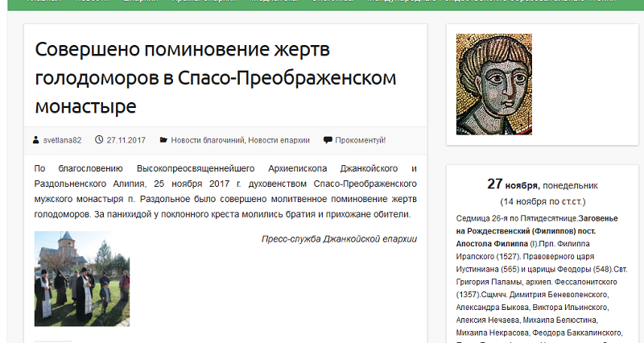The width and height of the screenshot is (644, 343).
Task: Click the Апостола Филиппа calendar entry
Action: click(492, 244)
